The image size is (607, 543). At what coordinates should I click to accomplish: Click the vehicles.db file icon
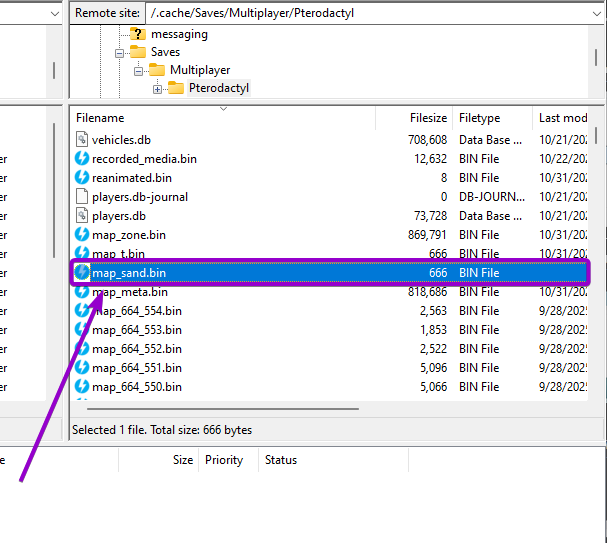click(82, 139)
